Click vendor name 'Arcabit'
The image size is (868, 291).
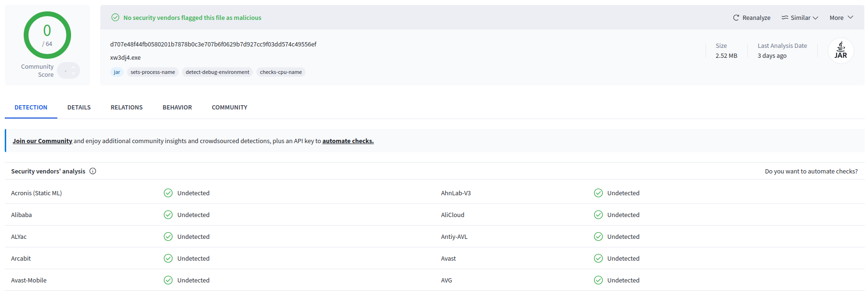(21, 258)
